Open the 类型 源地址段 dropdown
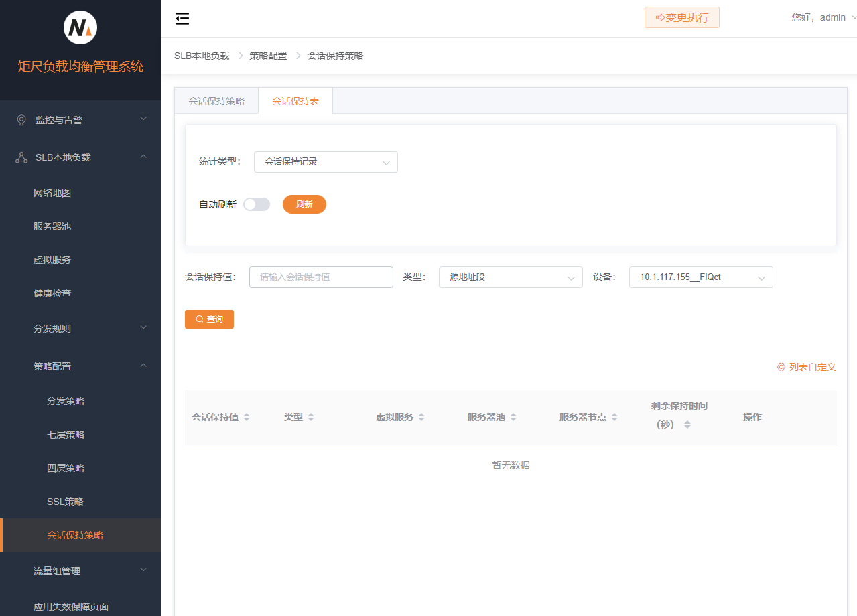Image resolution: width=857 pixels, height=616 pixels. (x=511, y=277)
